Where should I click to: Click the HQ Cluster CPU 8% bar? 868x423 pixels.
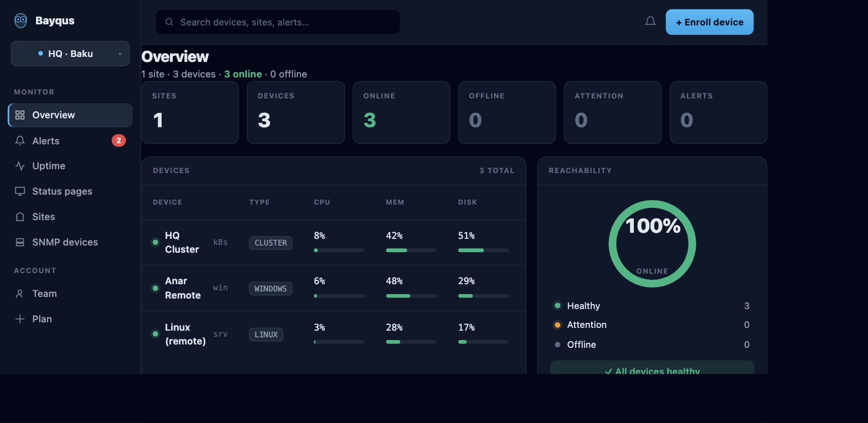tap(339, 250)
